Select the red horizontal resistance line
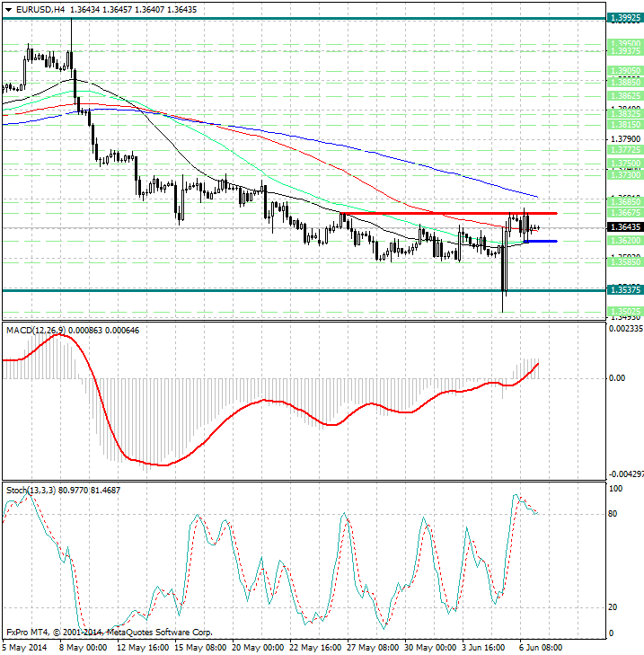Image resolution: width=644 pixels, height=655 pixels. pyautogui.click(x=450, y=214)
